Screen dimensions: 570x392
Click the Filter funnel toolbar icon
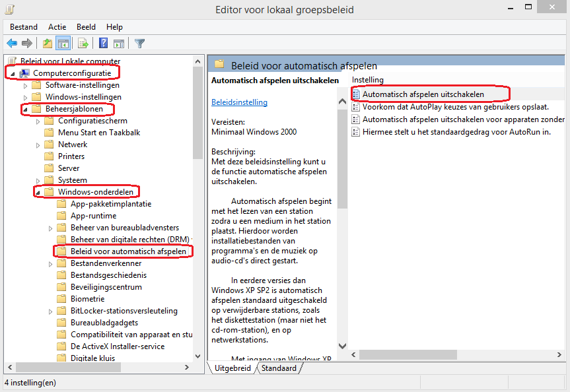139,44
